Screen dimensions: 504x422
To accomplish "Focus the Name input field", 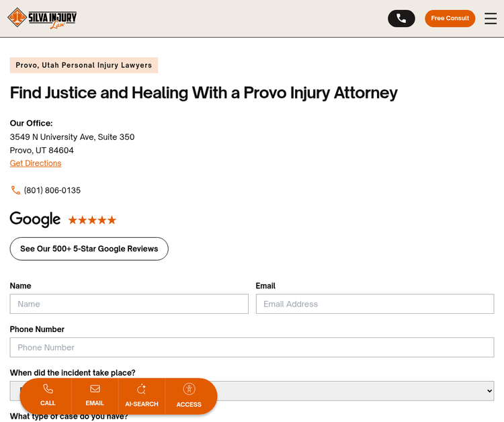I will (129, 304).
